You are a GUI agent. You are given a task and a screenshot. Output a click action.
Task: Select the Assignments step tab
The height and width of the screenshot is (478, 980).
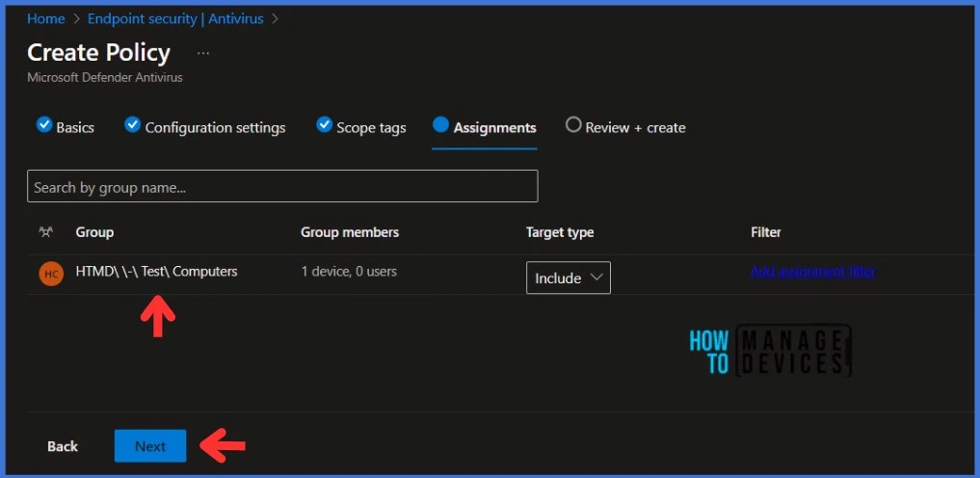pos(485,127)
